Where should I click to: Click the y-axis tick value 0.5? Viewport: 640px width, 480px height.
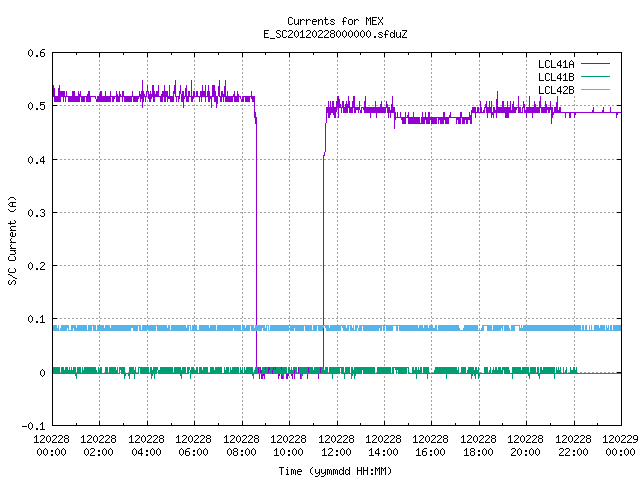point(36,106)
